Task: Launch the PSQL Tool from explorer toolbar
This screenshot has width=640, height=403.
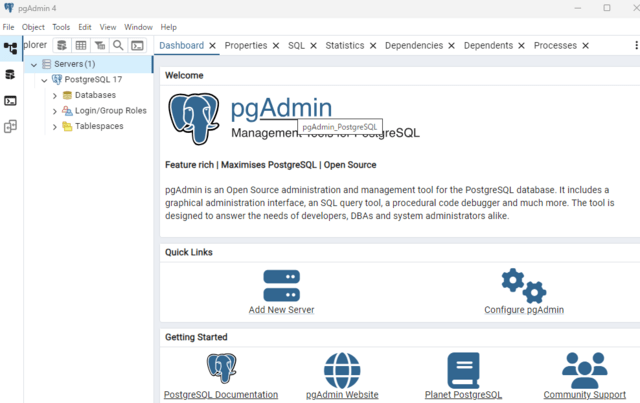Action: pos(137,45)
